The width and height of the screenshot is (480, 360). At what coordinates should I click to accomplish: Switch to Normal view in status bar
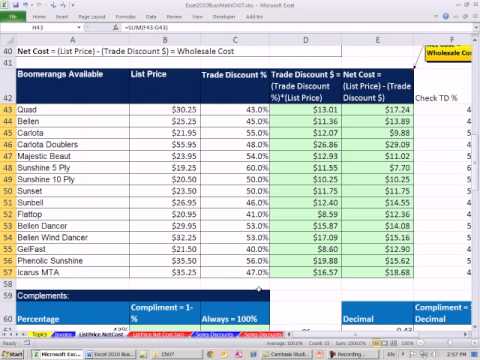point(377,343)
